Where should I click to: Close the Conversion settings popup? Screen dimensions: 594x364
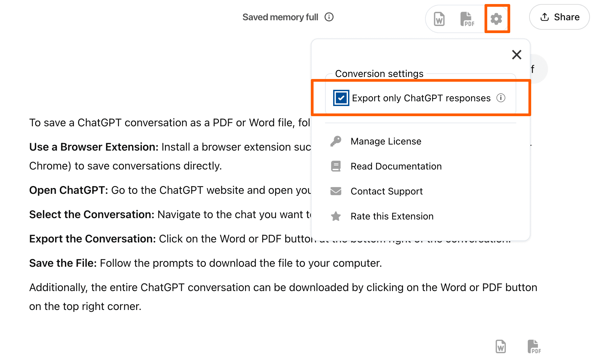click(517, 55)
